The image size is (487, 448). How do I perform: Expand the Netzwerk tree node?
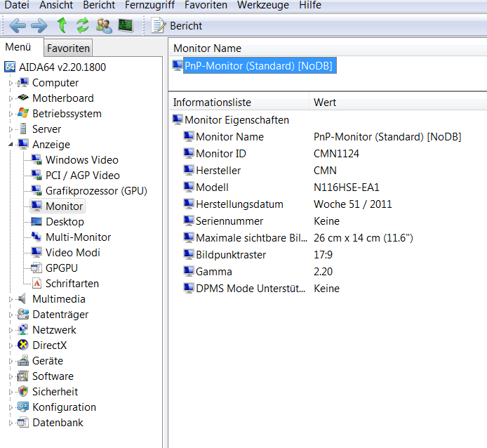coord(11,330)
